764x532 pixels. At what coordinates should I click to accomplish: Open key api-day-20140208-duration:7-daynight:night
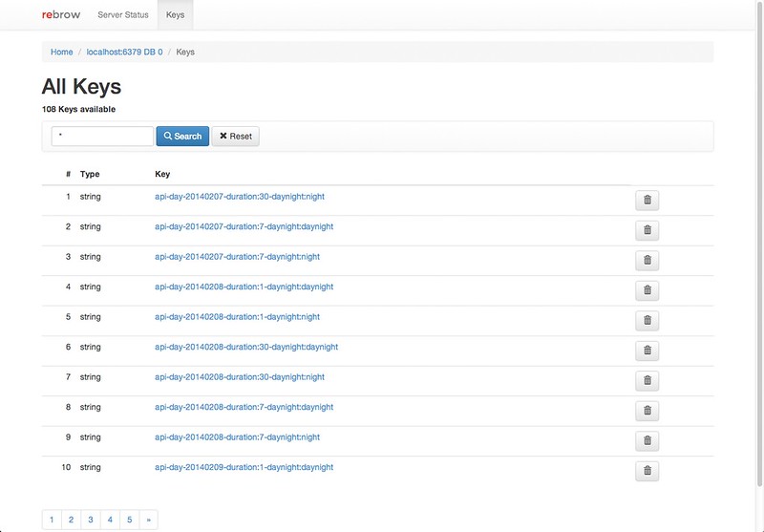coord(237,437)
